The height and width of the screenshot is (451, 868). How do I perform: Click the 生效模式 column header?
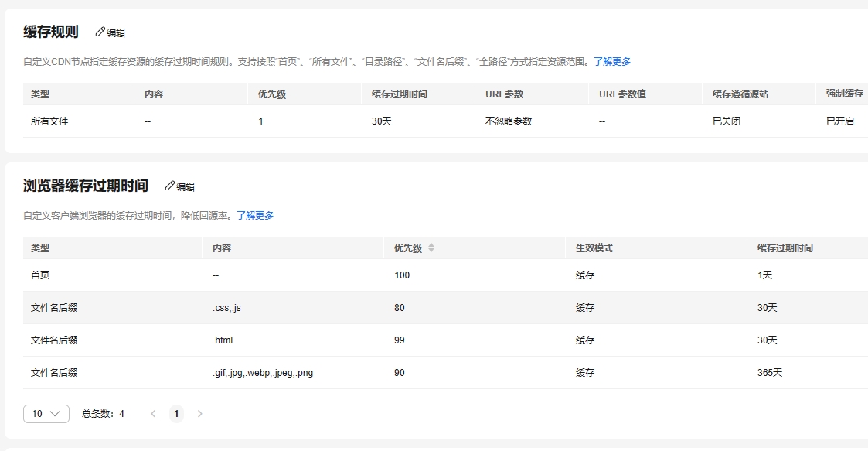(x=594, y=248)
